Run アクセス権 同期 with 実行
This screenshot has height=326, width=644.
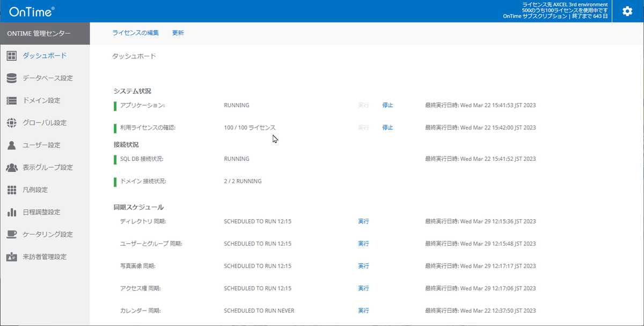(x=363, y=288)
